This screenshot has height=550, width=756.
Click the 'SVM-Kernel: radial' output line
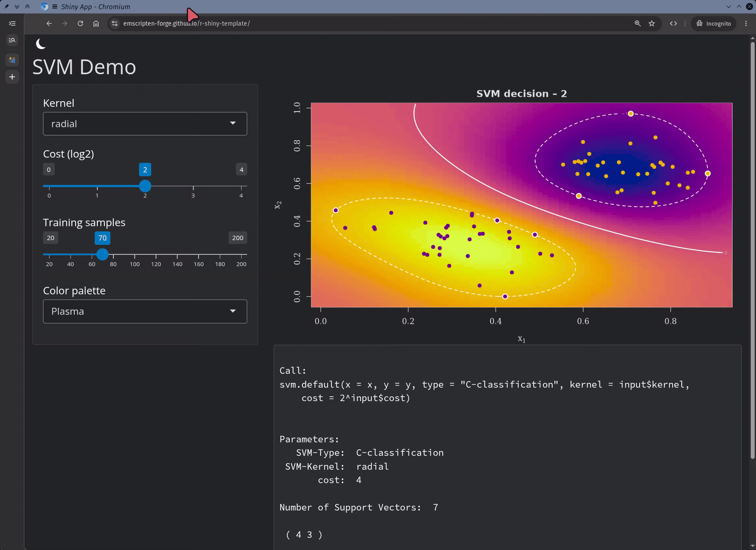click(337, 467)
